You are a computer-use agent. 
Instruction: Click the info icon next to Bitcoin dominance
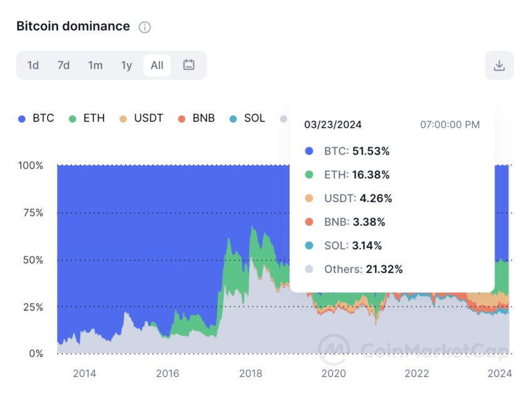(144, 27)
